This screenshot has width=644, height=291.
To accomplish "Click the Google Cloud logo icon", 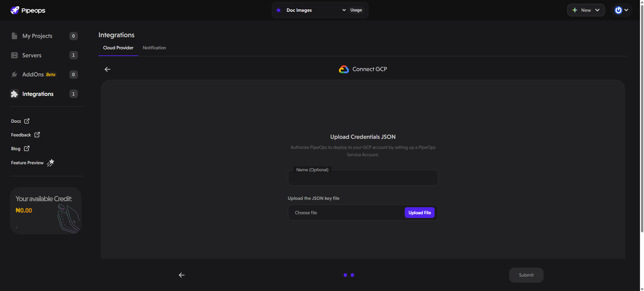I will [344, 69].
